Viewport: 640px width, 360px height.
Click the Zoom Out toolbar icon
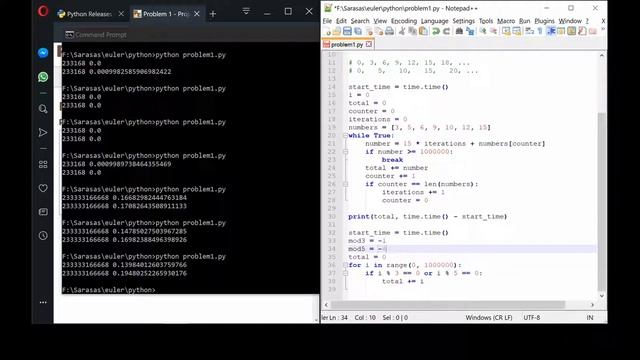click(x=493, y=31)
